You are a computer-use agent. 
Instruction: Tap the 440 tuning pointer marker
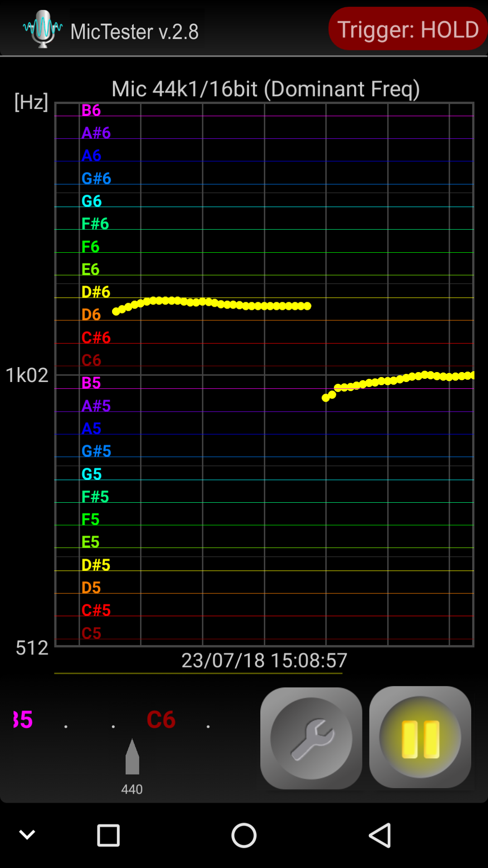click(x=132, y=756)
